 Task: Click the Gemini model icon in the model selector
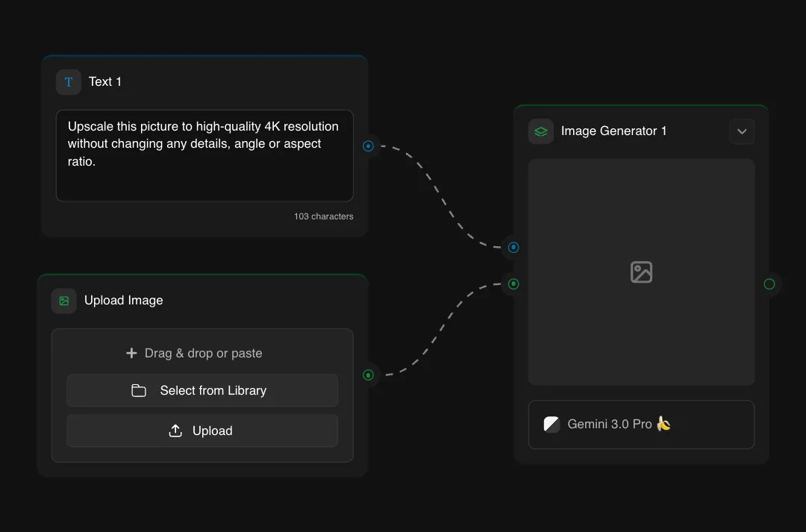pyautogui.click(x=551, y=424)
